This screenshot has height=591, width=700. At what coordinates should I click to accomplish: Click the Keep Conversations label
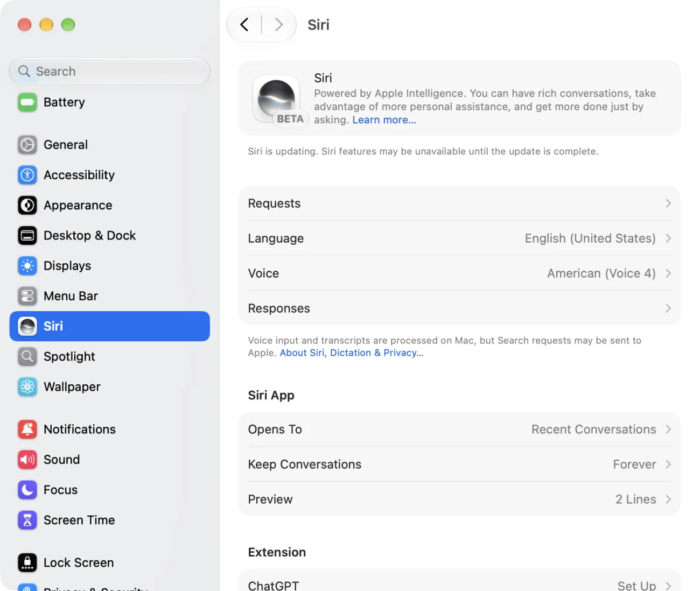coord(304,465)
